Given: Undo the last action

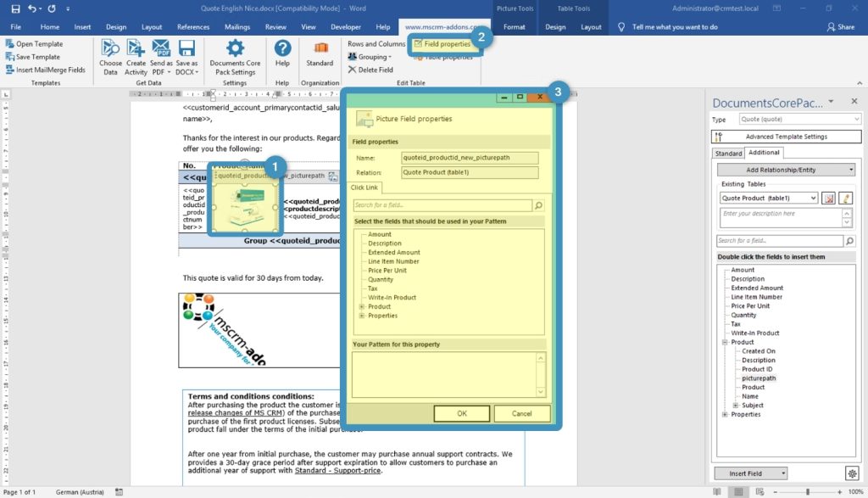Looking at the screenshot, I should tap(32, 8).
